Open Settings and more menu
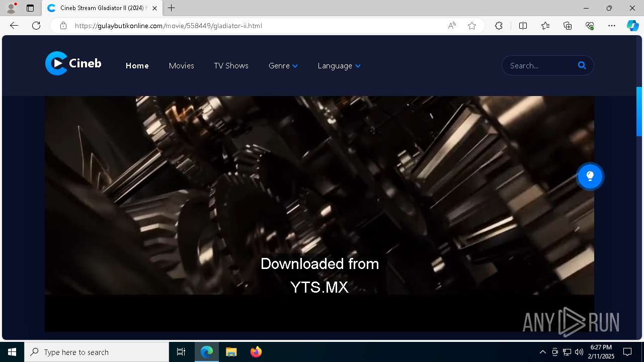644x362 pixels. click(612, 26)
